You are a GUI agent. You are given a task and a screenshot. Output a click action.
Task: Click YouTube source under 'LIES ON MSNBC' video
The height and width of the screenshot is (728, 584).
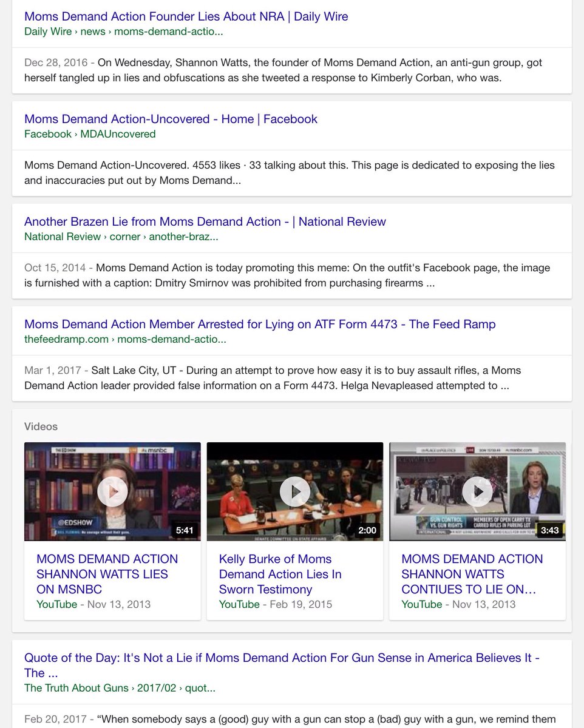(x=56, y=604)
